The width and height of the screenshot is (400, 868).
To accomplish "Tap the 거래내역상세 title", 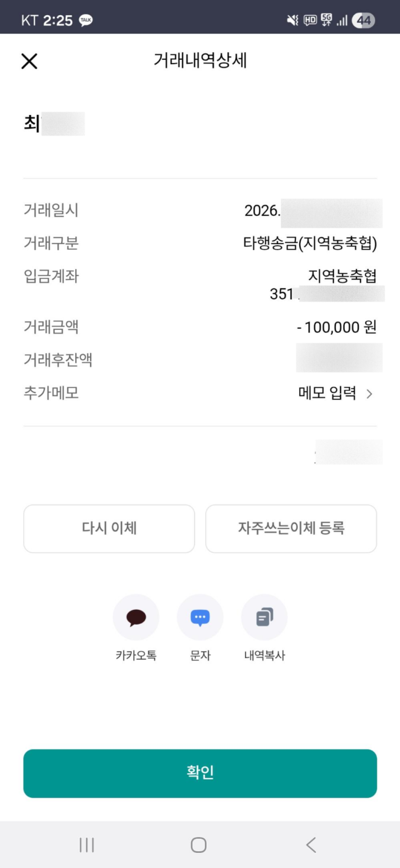I will (x=200, y=61).
